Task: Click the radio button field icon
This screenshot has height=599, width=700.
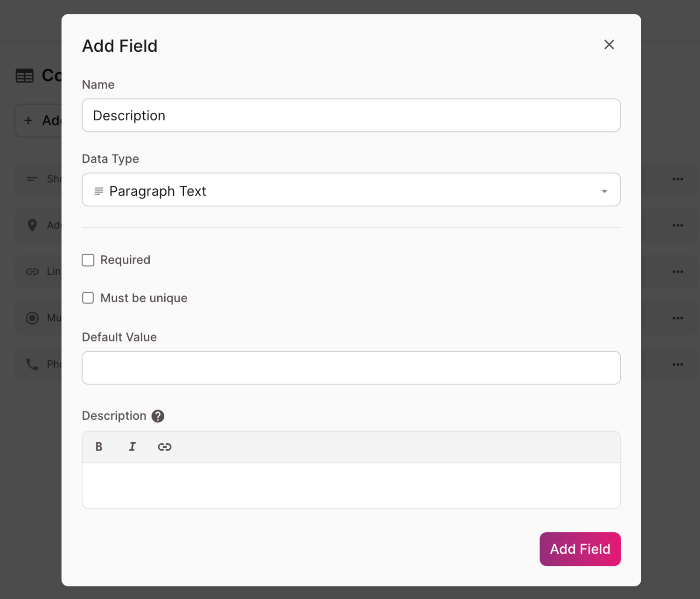Action: tap(32, 318)
